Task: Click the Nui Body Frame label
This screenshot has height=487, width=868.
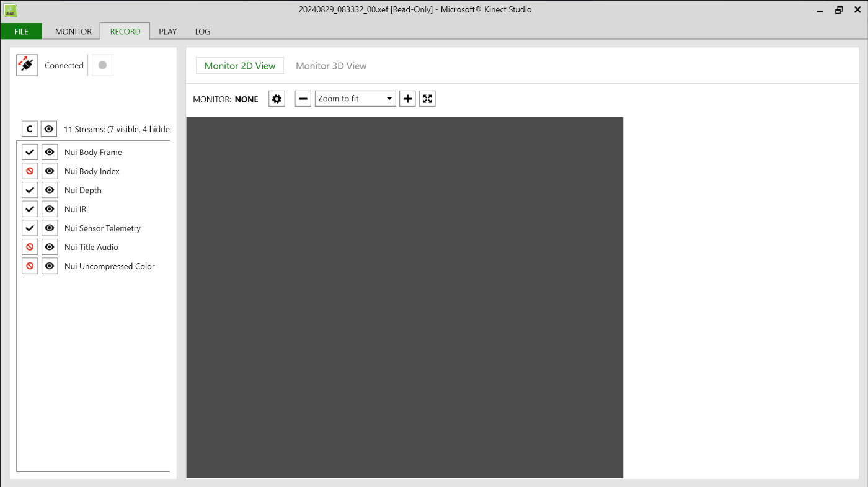Action: pyautogui.click(x=93, y=152)
